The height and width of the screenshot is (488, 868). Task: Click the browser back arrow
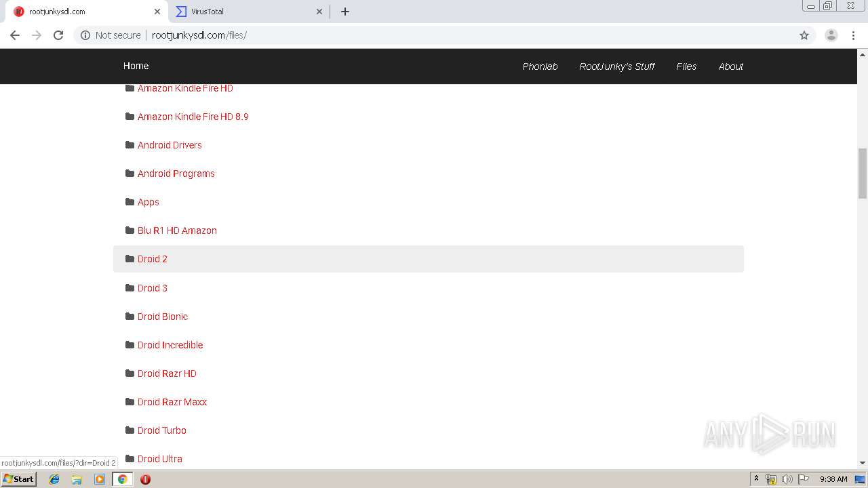coord(15,35)
